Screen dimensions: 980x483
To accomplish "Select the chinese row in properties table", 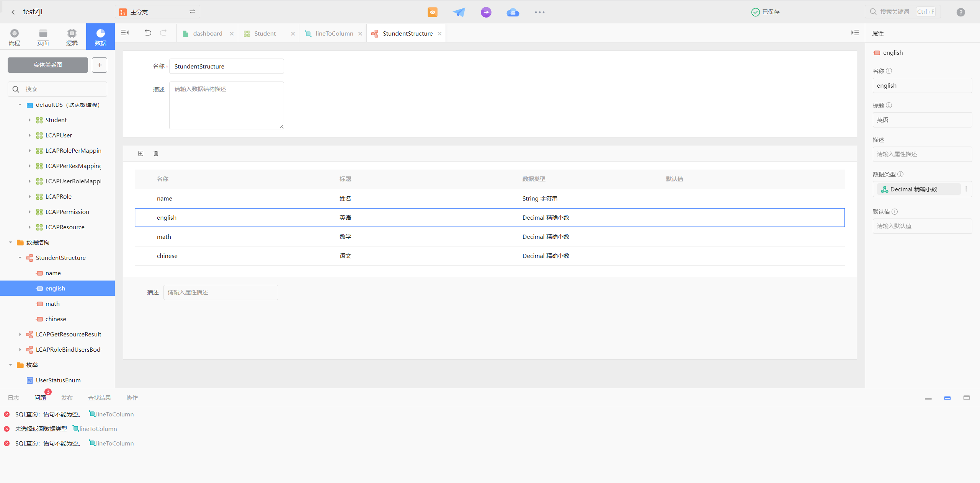I will [x=490, y=256].
